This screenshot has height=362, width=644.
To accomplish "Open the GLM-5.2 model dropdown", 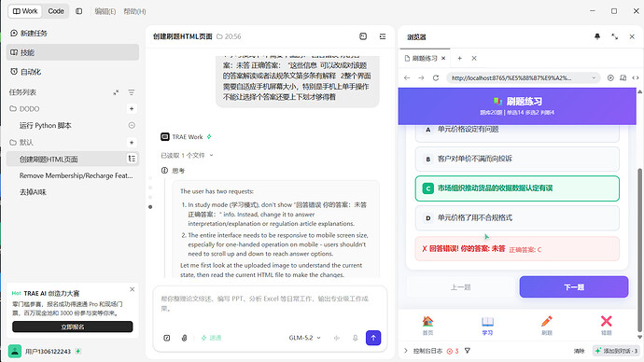I will 304,338.
